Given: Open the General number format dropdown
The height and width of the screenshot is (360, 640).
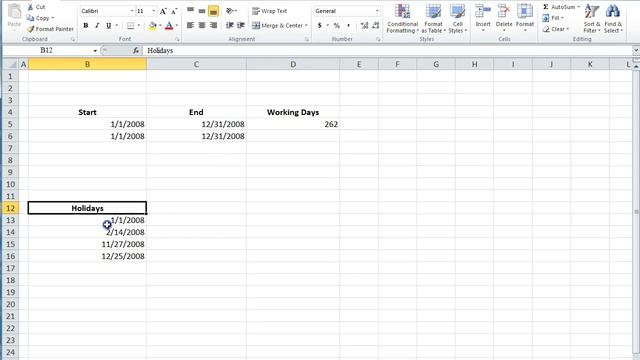Looking at the screenshot, I should (377, 11).
